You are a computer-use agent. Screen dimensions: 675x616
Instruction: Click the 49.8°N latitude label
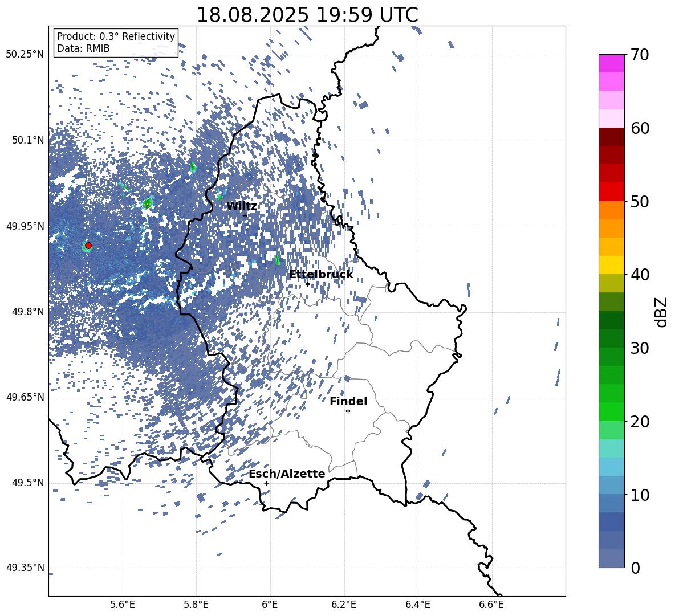coord(29,312)
